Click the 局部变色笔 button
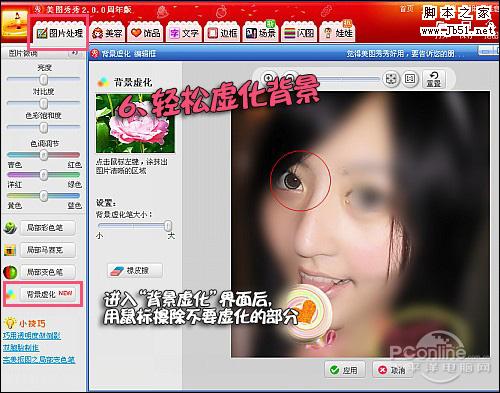The width and height of the screenshot is (500, 393). pyautogui.click(x=47, y=272)
